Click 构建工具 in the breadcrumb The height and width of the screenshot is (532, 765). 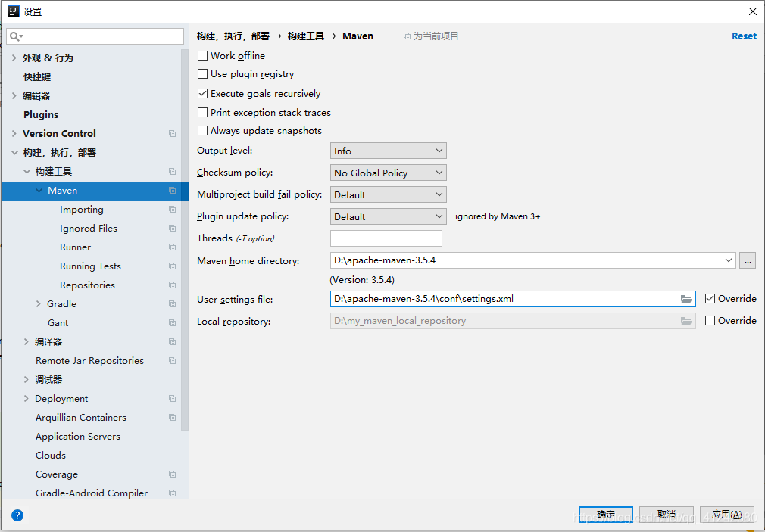pos(306,36)
